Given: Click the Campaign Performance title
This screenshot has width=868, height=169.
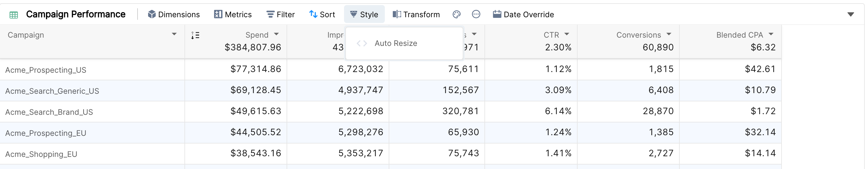Looking at the screenshot, I should pos(76,14).
